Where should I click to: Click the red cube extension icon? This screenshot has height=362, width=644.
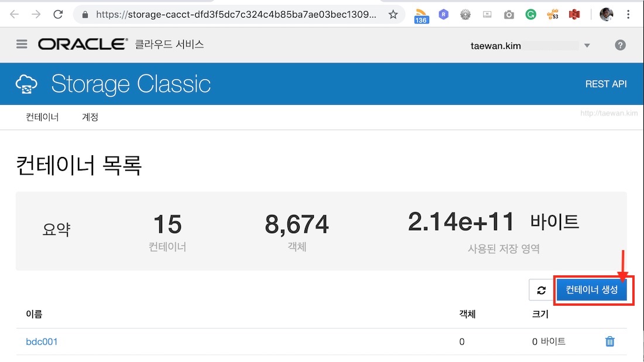pos(574,15)
